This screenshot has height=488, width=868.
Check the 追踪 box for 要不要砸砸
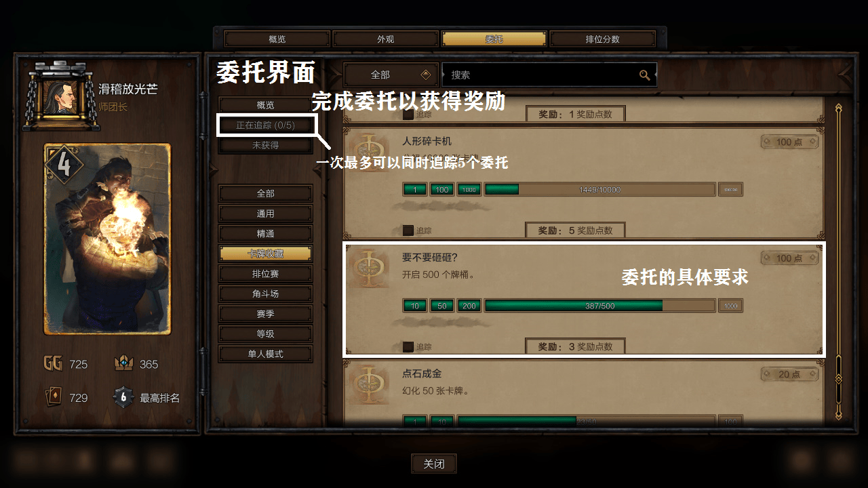(408, 347)
